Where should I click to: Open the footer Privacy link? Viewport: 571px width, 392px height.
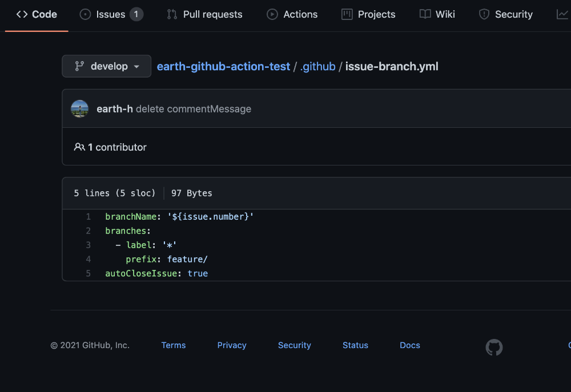point(232,345)
